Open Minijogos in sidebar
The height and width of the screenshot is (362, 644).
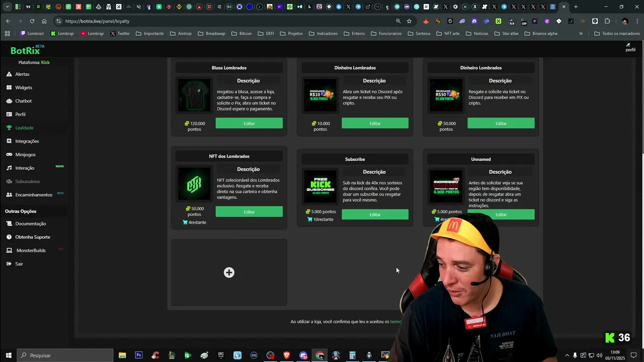coord(25,154)
